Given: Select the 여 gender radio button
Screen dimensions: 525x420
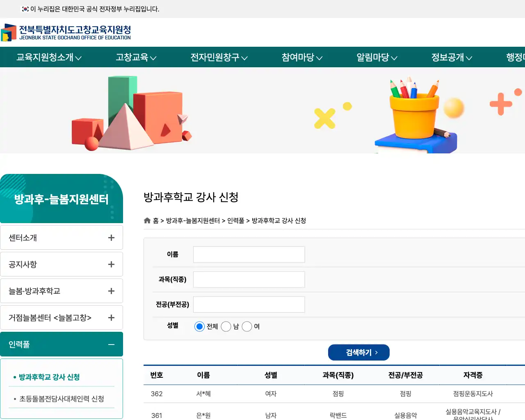Looking at the screenshot, I should pos(247,326).
